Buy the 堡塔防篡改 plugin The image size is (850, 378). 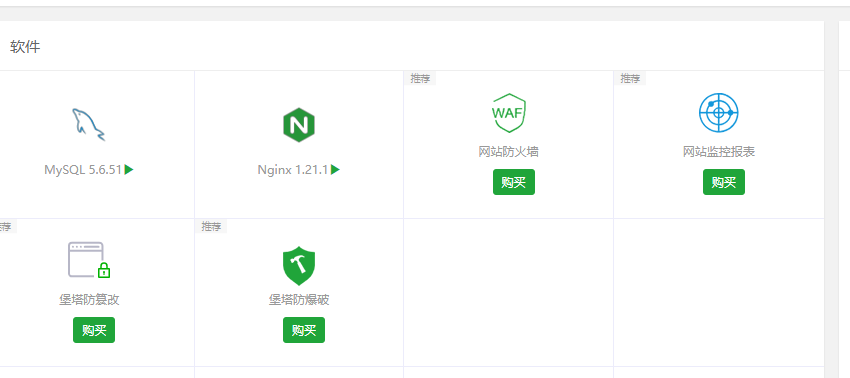point(94,330)
